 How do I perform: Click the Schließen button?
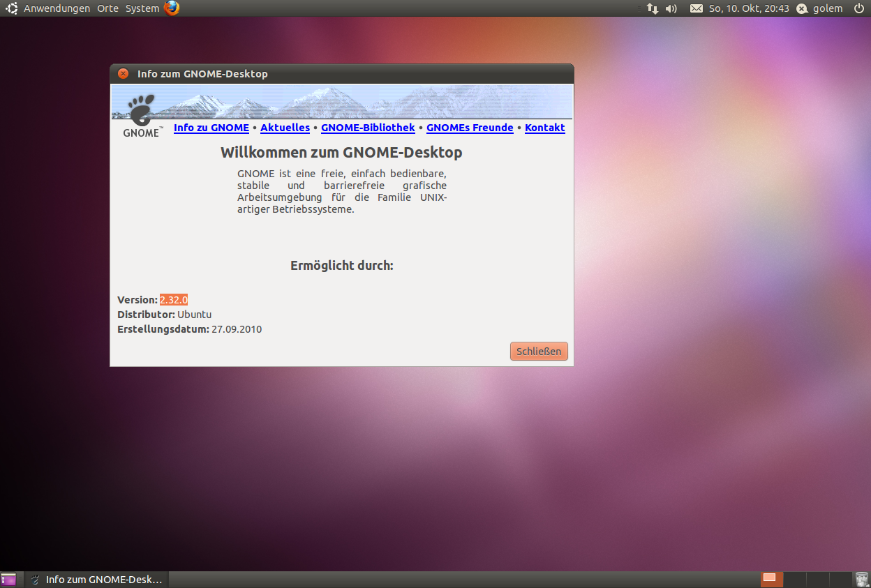(x=539, y=351)
